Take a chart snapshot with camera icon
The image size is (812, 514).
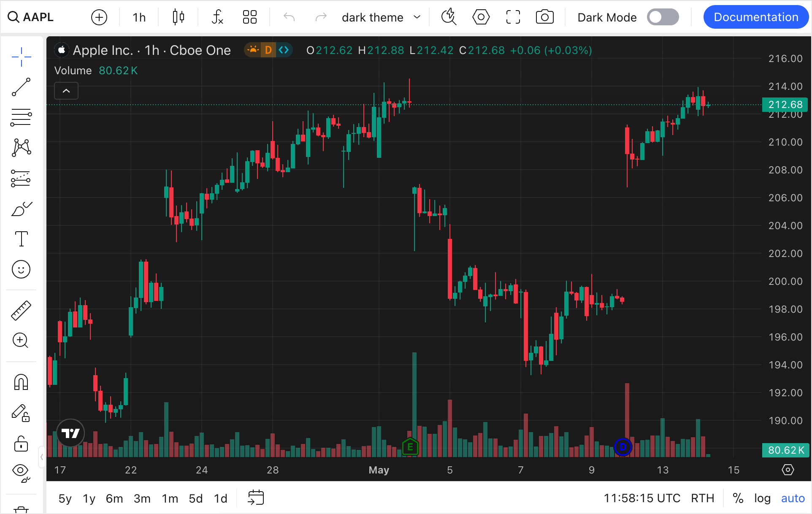tap(544, 17)
